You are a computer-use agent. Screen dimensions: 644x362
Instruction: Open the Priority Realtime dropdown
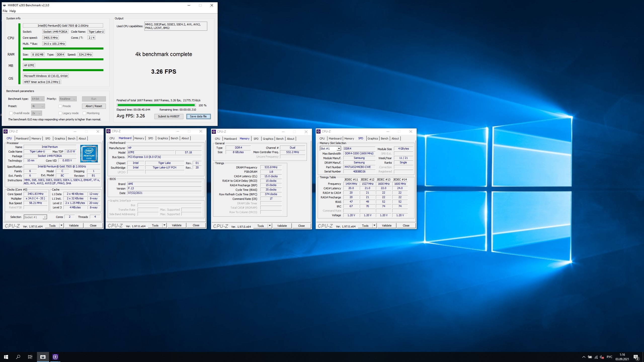tap(68, 99)
